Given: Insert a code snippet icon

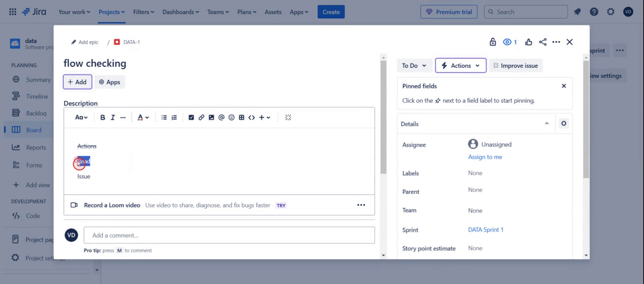Looking at the screenshot, I should (252, 117).
